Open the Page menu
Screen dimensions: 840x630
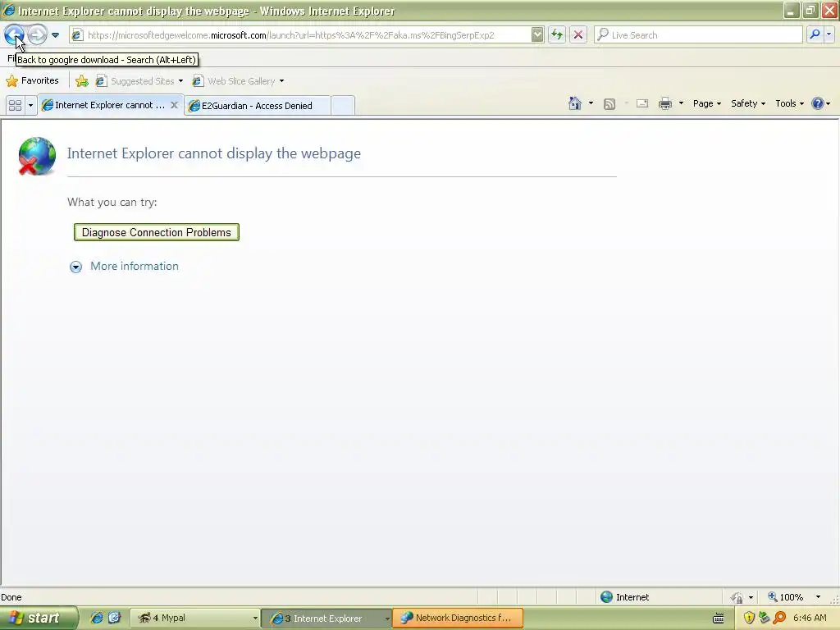(x=706, y=103)
